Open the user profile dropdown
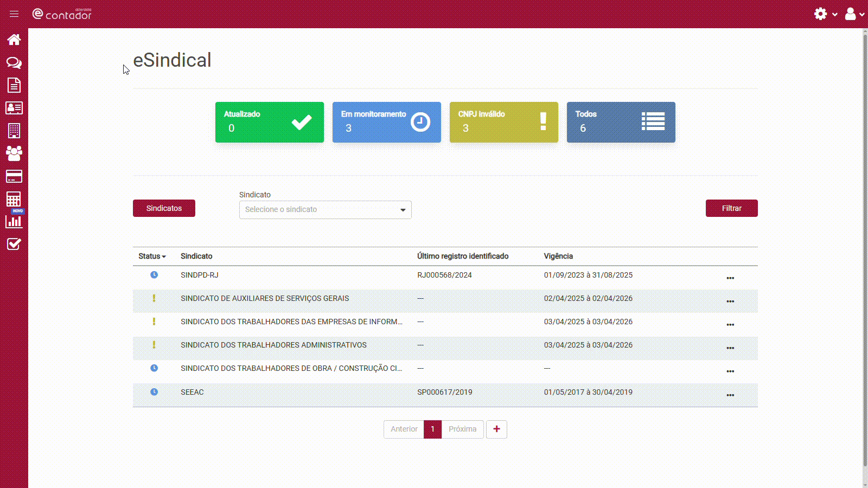This screenshot has height=488, width=868. point(854,14)
